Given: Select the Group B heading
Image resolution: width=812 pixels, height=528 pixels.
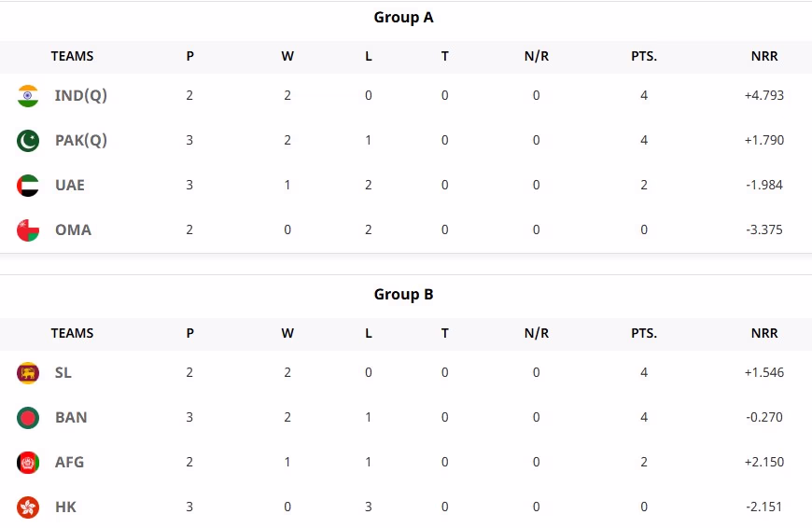Looking at the screenshot, I should coord(403,294).
